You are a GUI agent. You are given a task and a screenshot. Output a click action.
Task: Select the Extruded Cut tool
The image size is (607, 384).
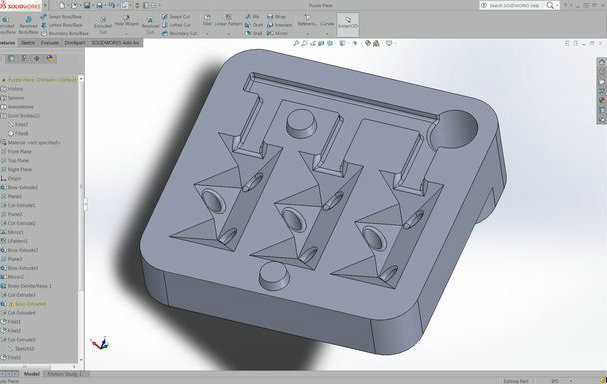click(x=103, y=25)
